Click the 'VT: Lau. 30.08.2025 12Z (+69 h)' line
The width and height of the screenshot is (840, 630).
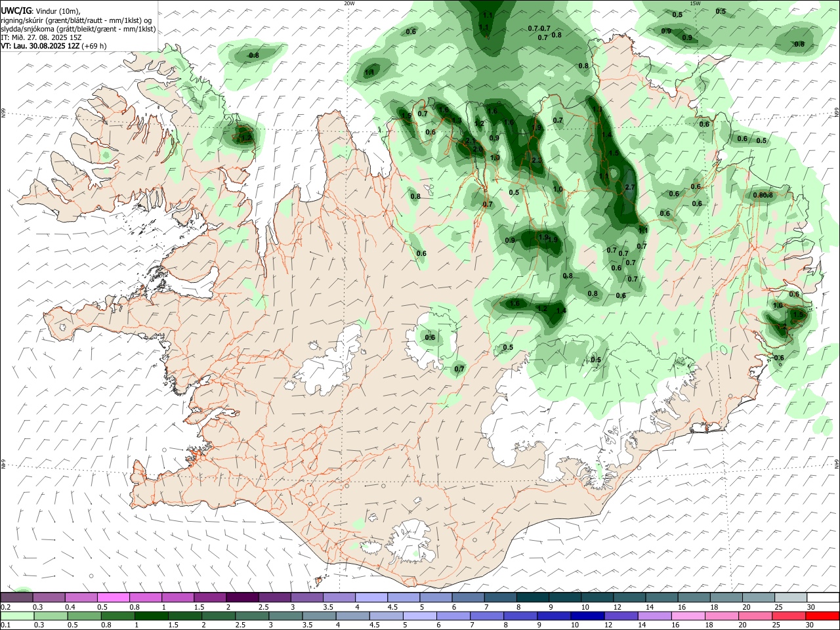pos(54,46)
